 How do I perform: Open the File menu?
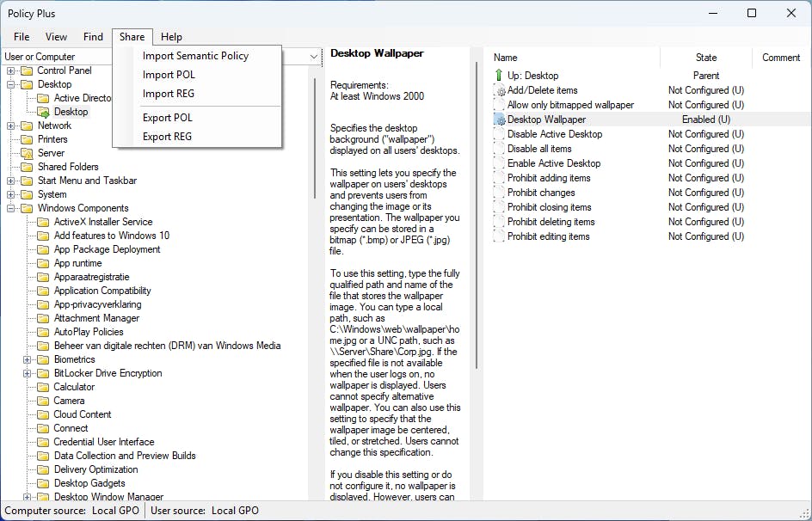22,37
